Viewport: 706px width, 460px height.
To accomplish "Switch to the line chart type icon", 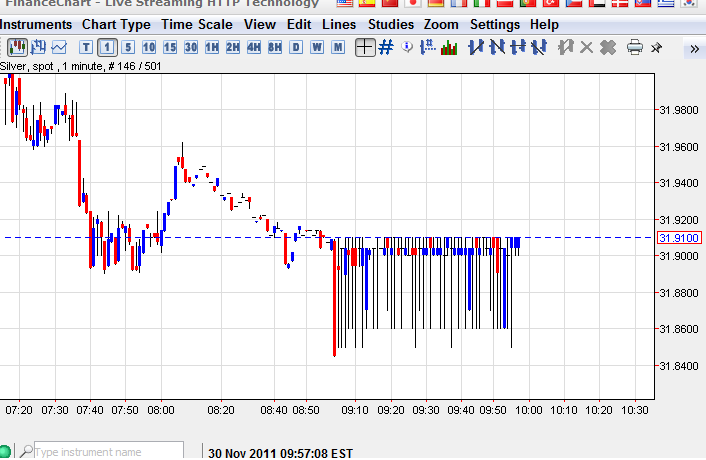I will pyautogui.click(x=60, y=46).
